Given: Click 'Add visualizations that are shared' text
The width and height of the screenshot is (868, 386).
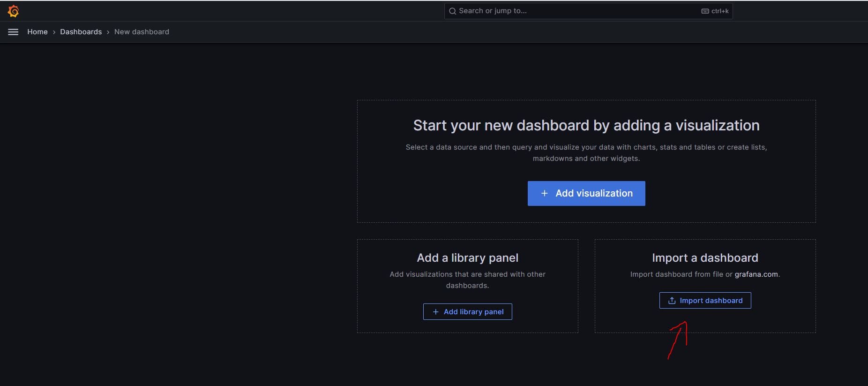Looking at the screenshot, I should click(x=467, y=280).
